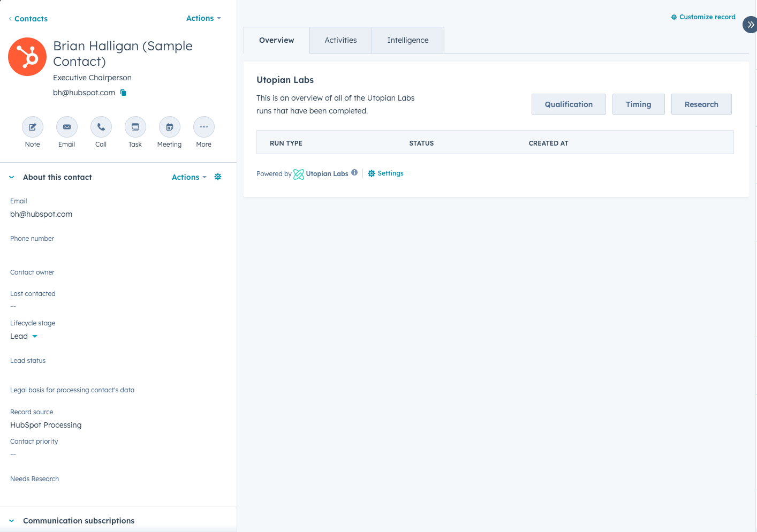This screenshot has height=532, width=757.
Task: Click the Record source value HubSpot Processing
Action: pos(46,425)
